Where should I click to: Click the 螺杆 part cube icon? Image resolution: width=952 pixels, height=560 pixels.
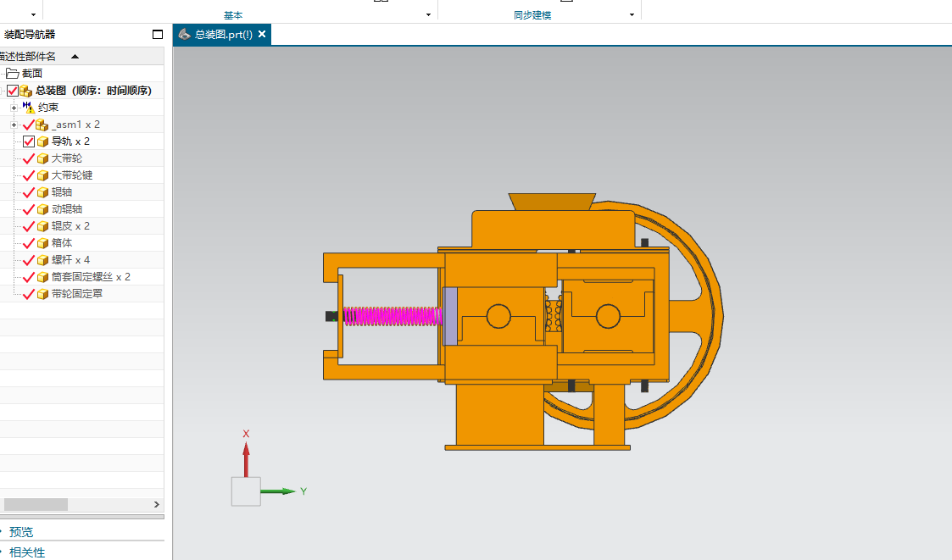[x=42, y=261]
